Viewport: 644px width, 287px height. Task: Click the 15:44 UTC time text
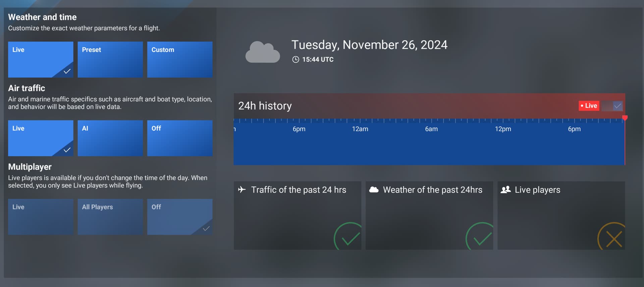tap(318, 60)
